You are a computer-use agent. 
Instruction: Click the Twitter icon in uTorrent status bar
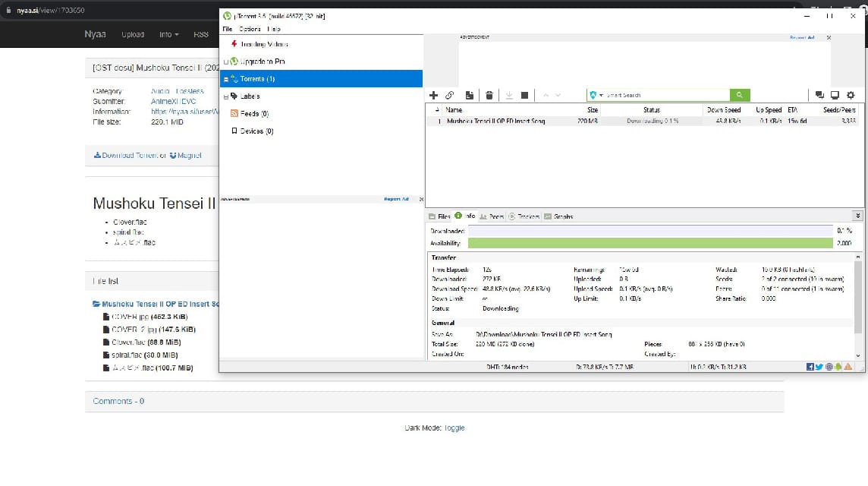tap(819, 367)
